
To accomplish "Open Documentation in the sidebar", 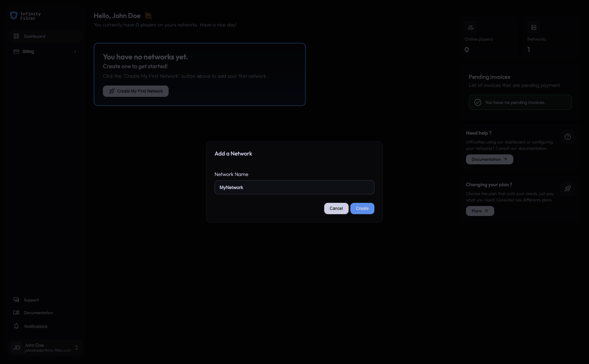I will [46, 313].
